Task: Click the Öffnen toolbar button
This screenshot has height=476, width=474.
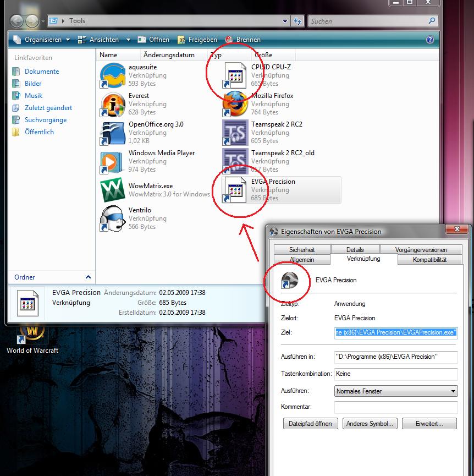Action: click(153, 40)
